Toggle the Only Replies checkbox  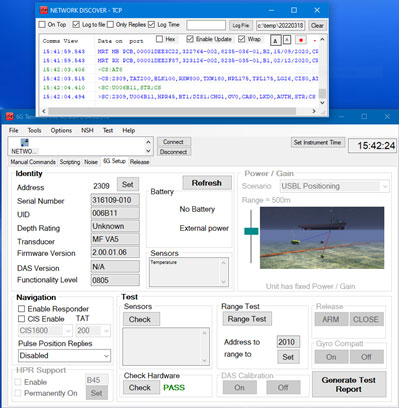[110, 24]
